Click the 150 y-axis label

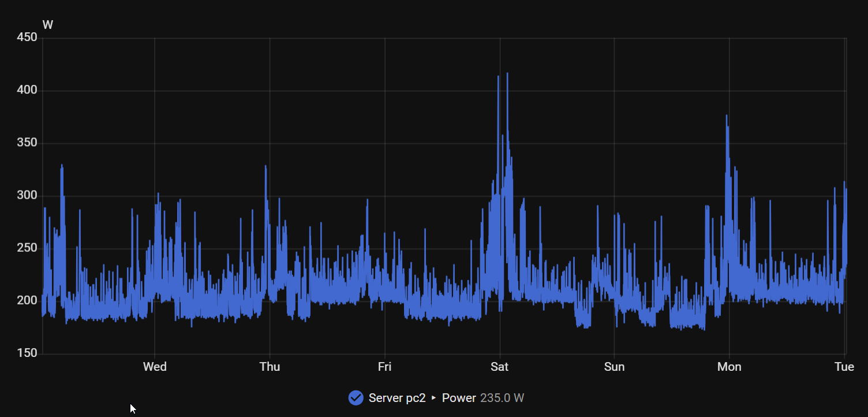28,353
